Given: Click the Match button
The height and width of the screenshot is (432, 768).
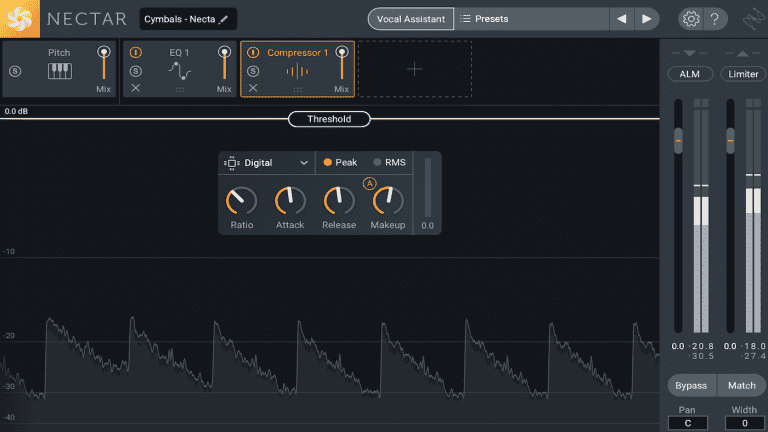Looking at the screenshot, I should coord(742,385).
